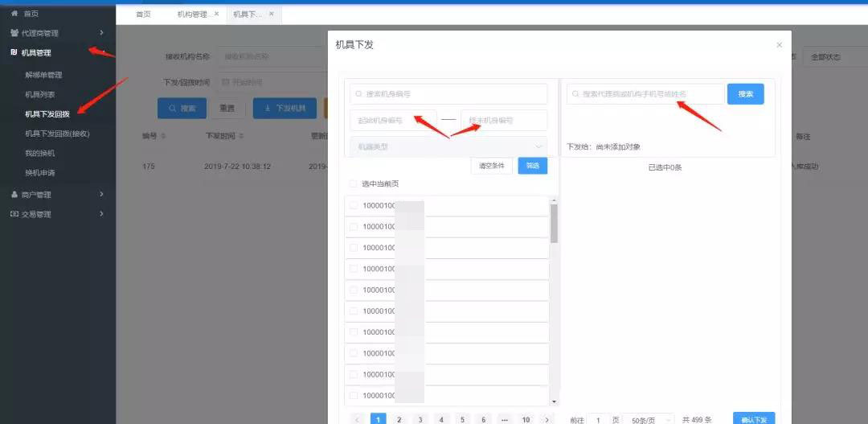The image size is (868, 424).
Task: Open 机具下发回拨(接收) in the sidebar
Action: click(x=57, y=134)
